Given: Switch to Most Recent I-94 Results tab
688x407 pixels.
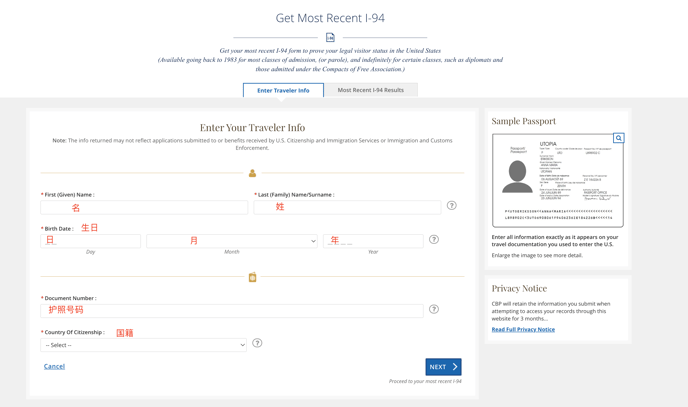Looking at the screenshot, I should (x=371, y=90).
